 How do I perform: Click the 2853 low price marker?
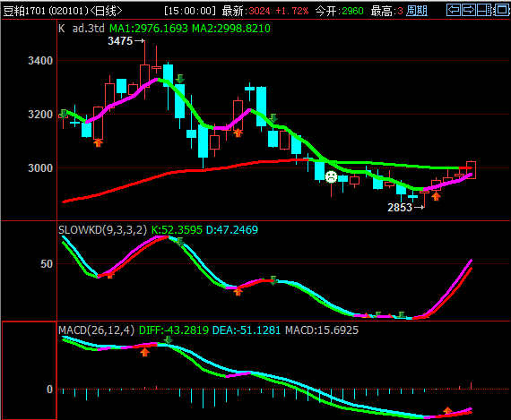click(406, 208)
